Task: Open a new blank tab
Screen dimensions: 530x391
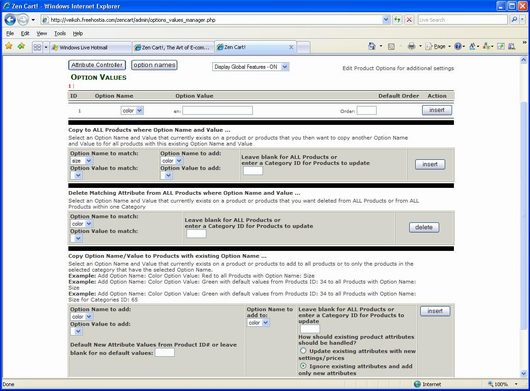Action: tap(303, 47)
